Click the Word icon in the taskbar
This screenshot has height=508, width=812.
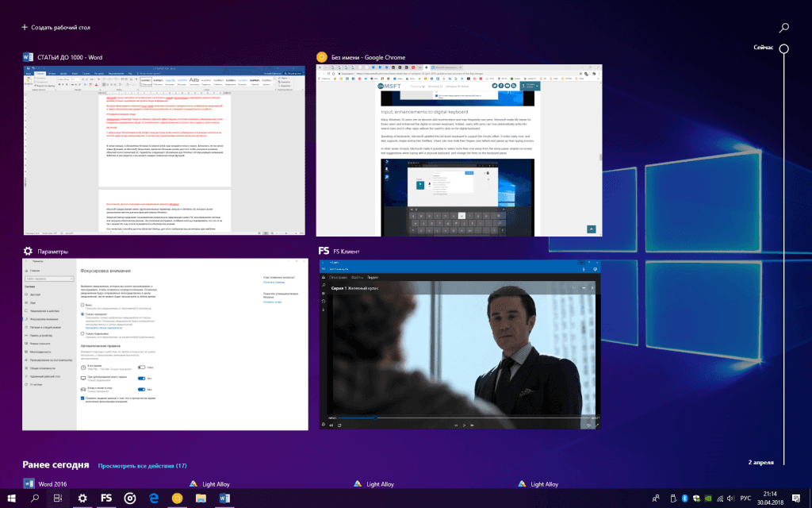[224, 498]
